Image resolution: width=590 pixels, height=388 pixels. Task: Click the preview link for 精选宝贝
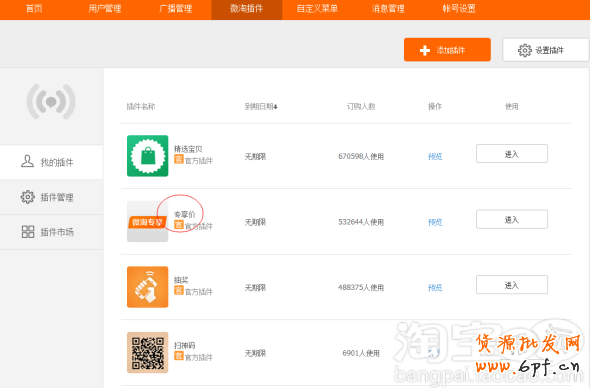tap(435, 156)
